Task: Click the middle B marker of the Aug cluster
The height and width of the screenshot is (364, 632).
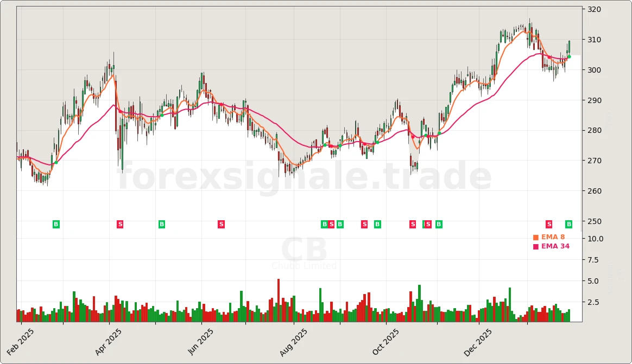Action: pyautogui.click(x=340, y=224)
